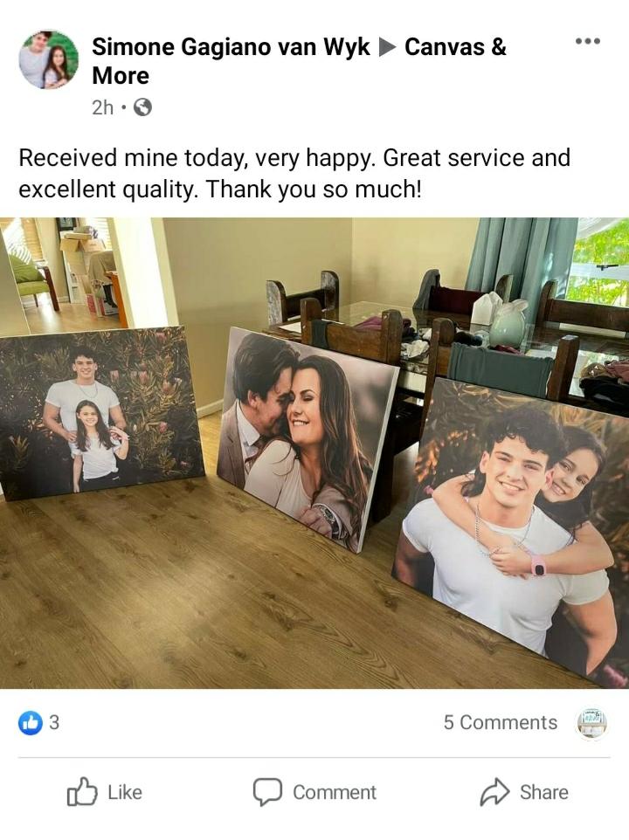Tap the Comment speech bubble icon
The width and height of the screenshot is (629, 840).
(267, 792)
